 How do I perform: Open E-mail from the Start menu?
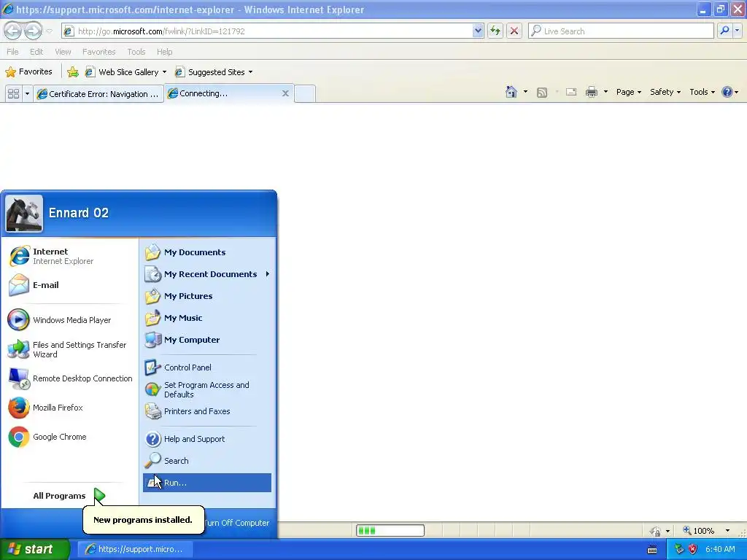(69, 285)
